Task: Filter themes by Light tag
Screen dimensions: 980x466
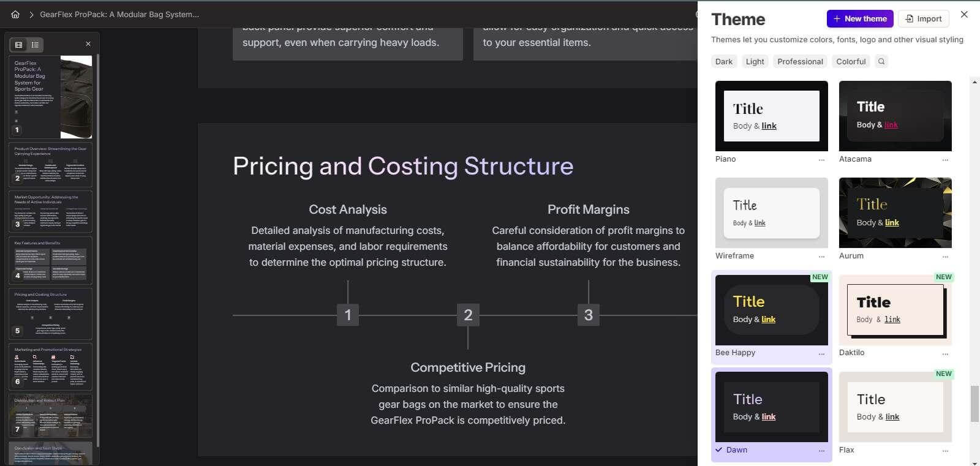Action: click(755, 61)
